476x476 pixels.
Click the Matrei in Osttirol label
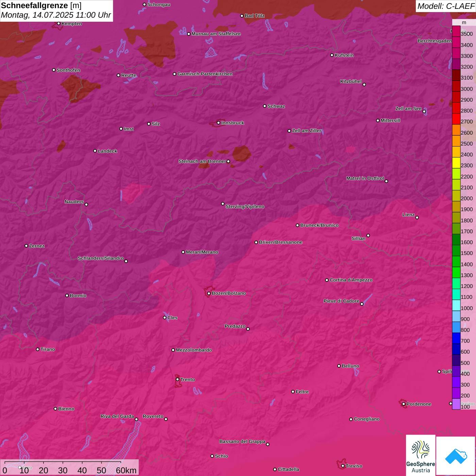365,178
